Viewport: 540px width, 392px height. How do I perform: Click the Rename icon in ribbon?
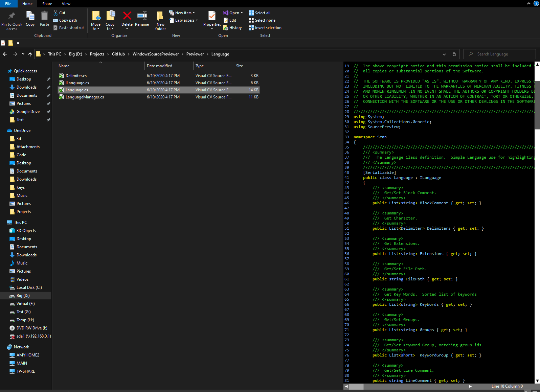coord(142,16)
